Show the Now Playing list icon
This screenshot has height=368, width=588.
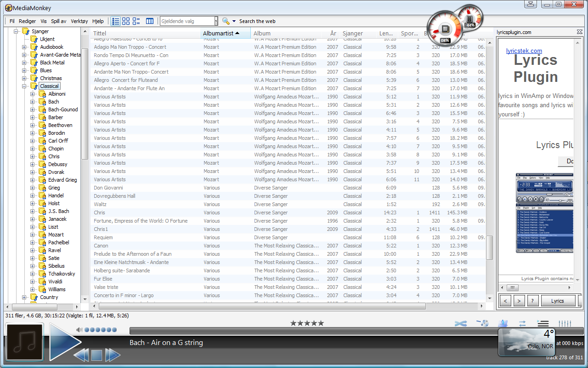click(543, 324)
